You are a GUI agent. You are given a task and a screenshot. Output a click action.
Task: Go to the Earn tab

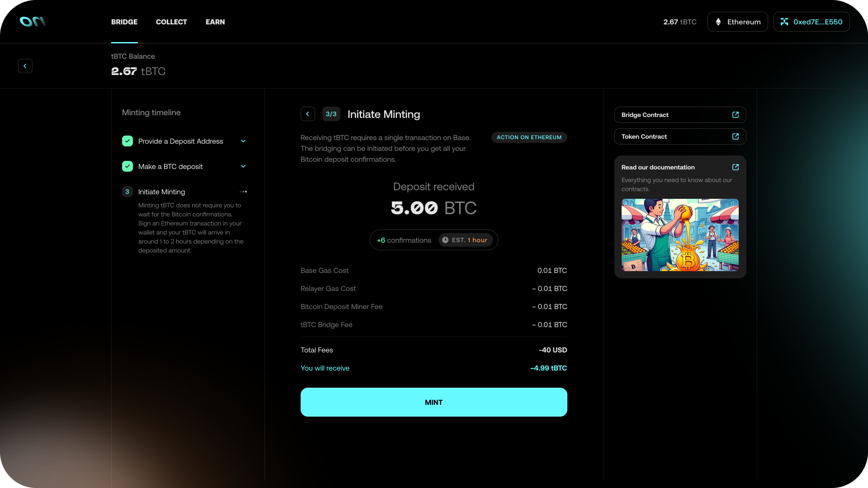click(215, 22)
